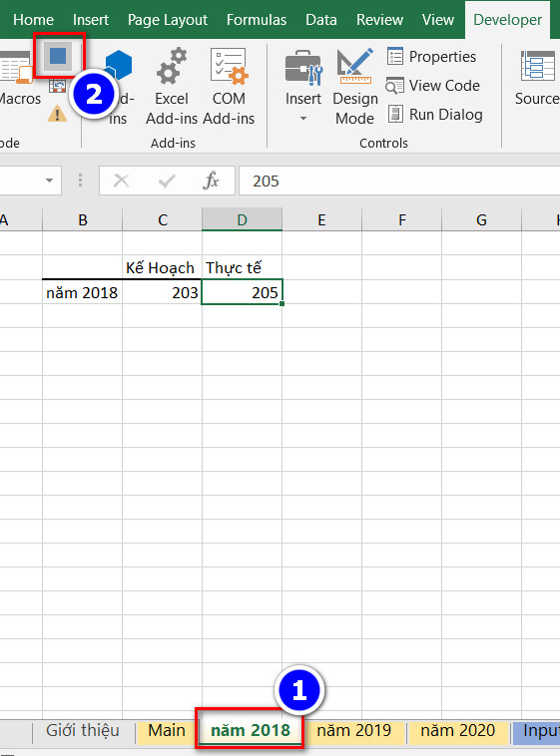Click Run Dialog

435,115
